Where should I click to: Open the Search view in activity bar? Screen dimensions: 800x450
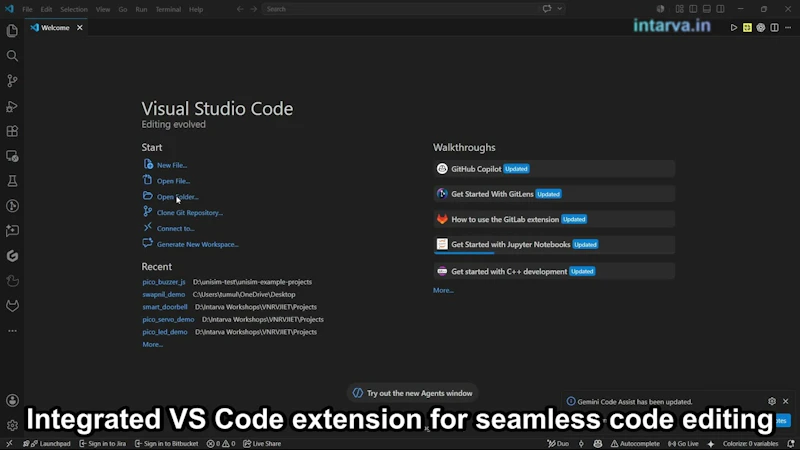pos(12,56)
